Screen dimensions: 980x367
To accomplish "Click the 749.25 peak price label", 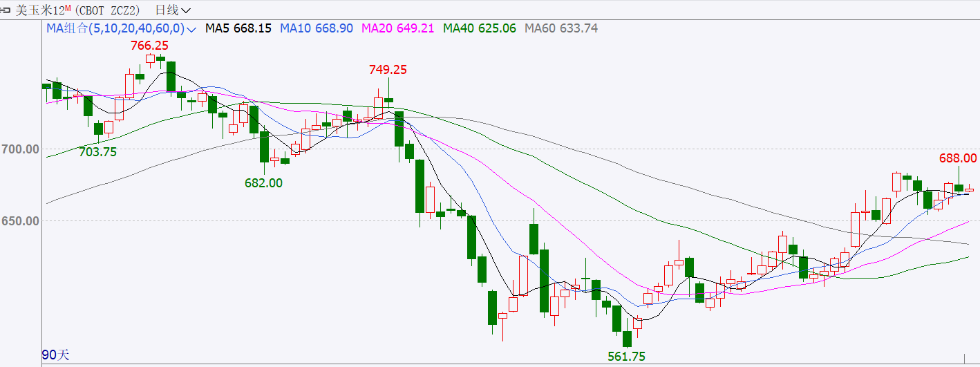I will 388,69.
